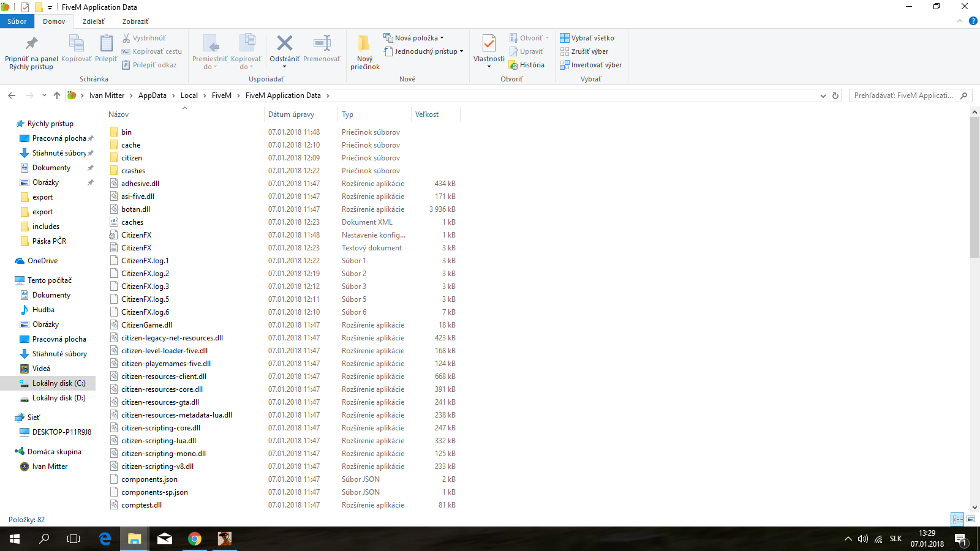Screen dimensions: 980x551
Task: Click Vlastnosti properties icon
Action: pos(489,43)
